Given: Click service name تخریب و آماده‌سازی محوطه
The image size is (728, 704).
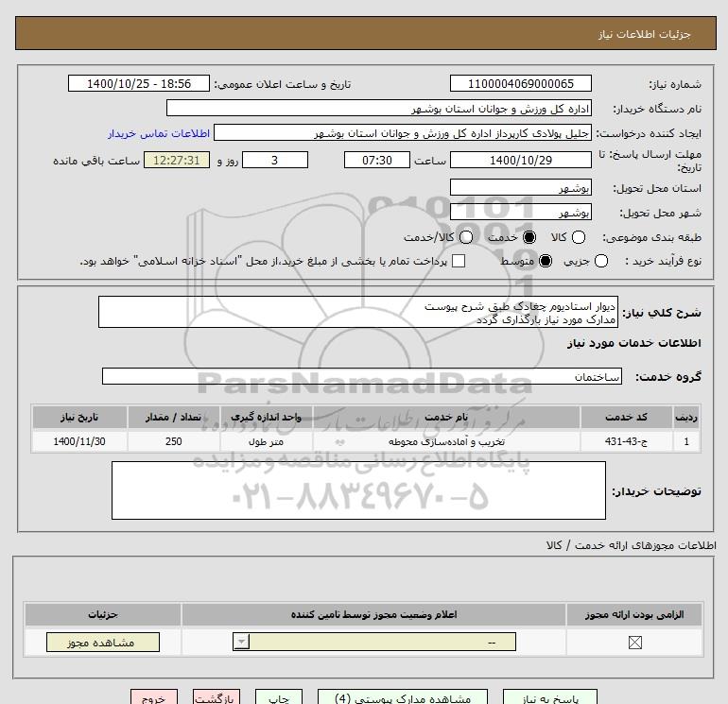Looking at the screenshot, I should pos(446,441).
